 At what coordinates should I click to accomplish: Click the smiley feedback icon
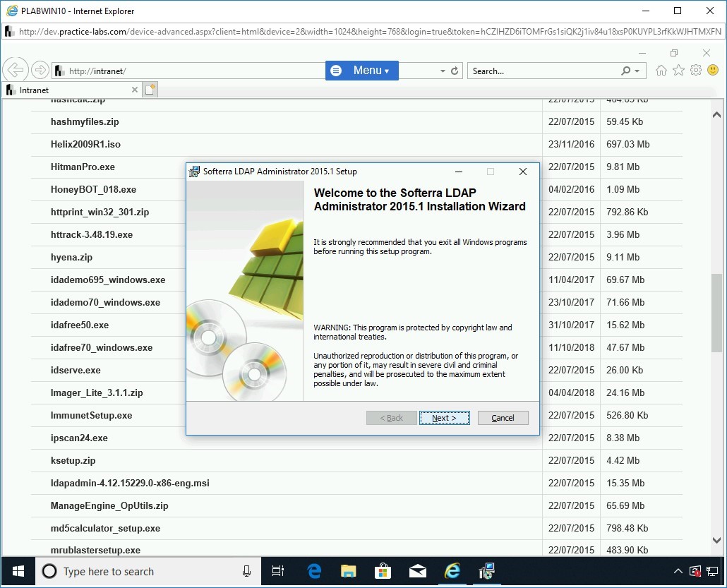(713, 71)
